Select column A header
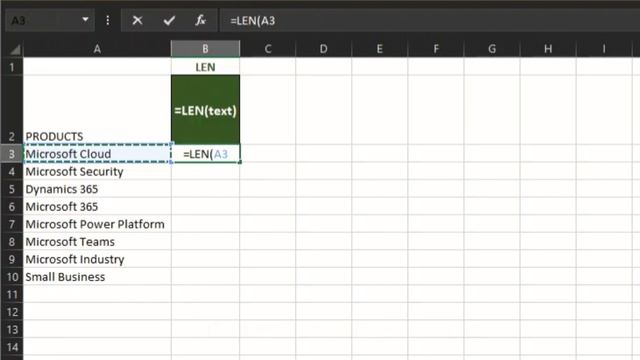640x360 pixels. (97, 49)
